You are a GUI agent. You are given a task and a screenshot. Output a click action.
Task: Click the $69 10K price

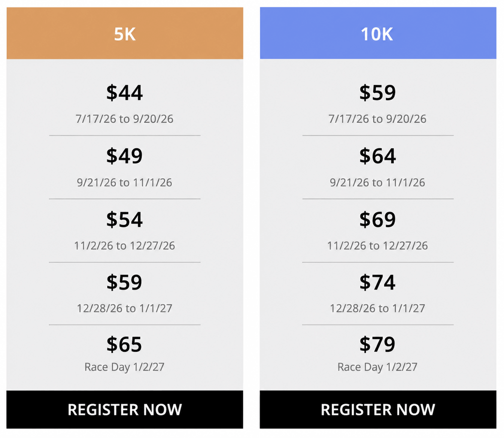click(378, 220)
